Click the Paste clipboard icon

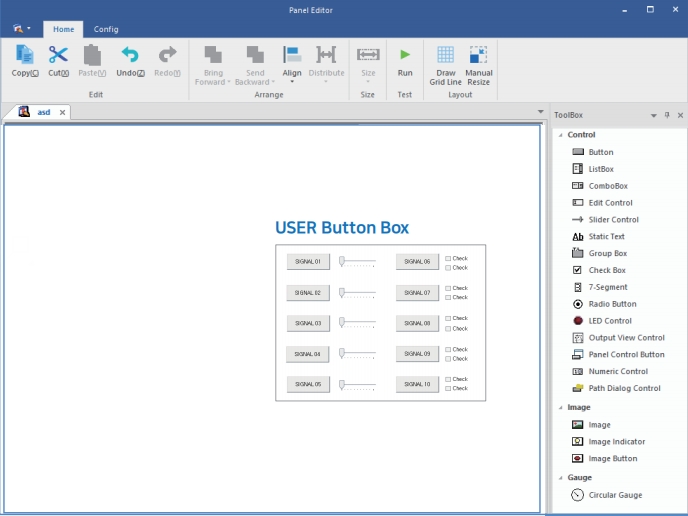pos(92,55)
